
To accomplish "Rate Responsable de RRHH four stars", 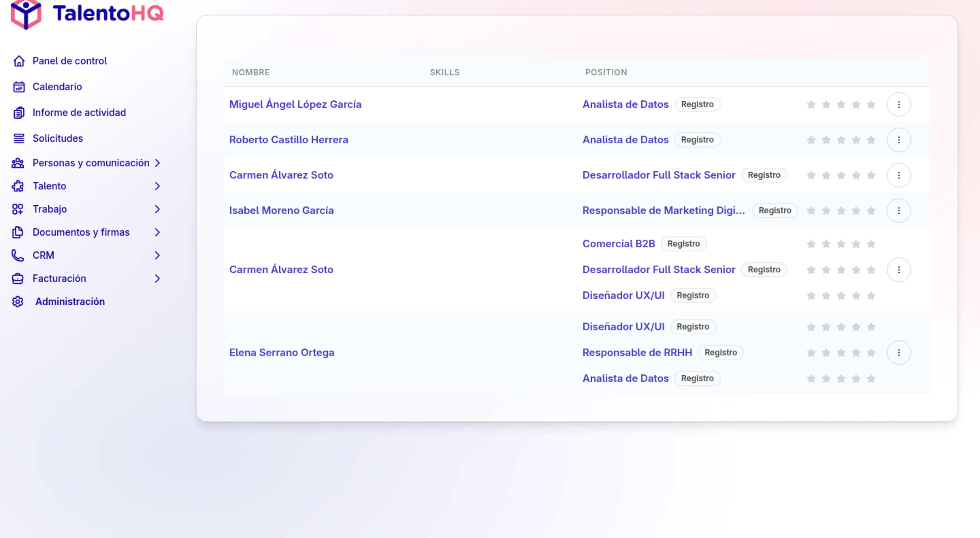I will click(x=856, y=353).
